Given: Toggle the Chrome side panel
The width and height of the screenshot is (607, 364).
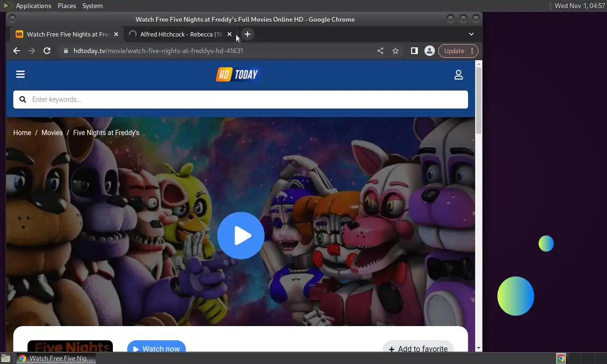Looking at the screenshot, I should click(414, 51).
